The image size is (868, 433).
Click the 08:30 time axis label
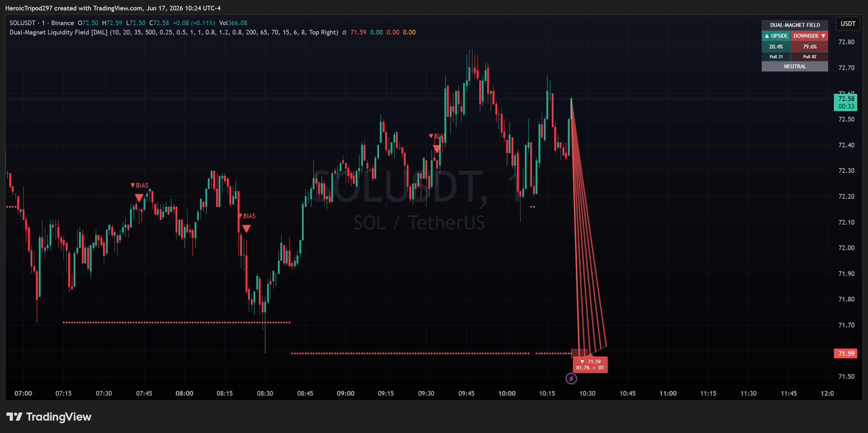(265, 393)
